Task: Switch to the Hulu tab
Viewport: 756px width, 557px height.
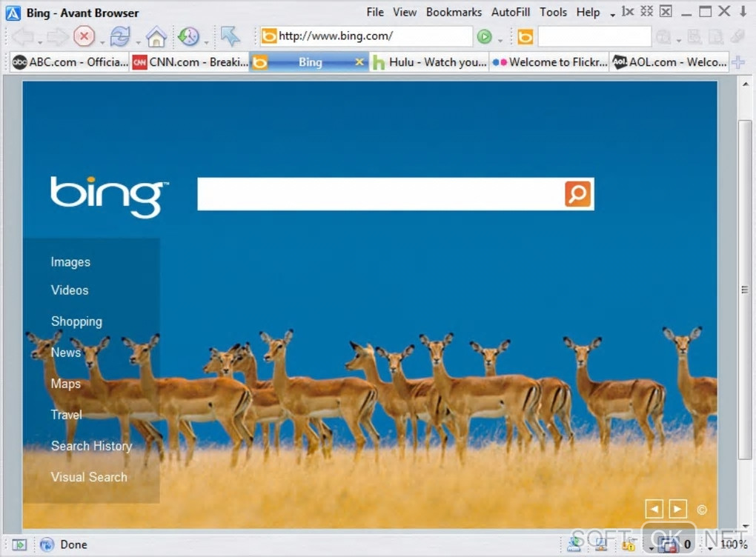Action: tap(430, 62)
